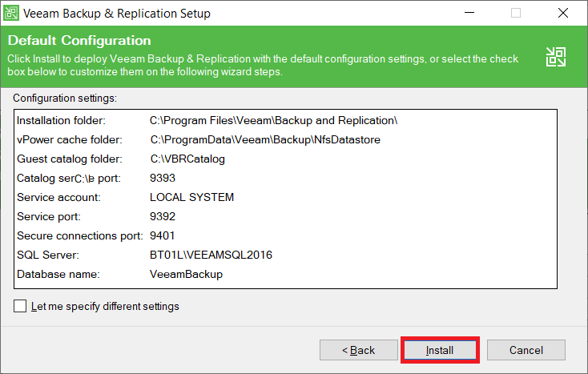The image size is (588, 374).
Task: Go back with the Back button
Action: 358,350
